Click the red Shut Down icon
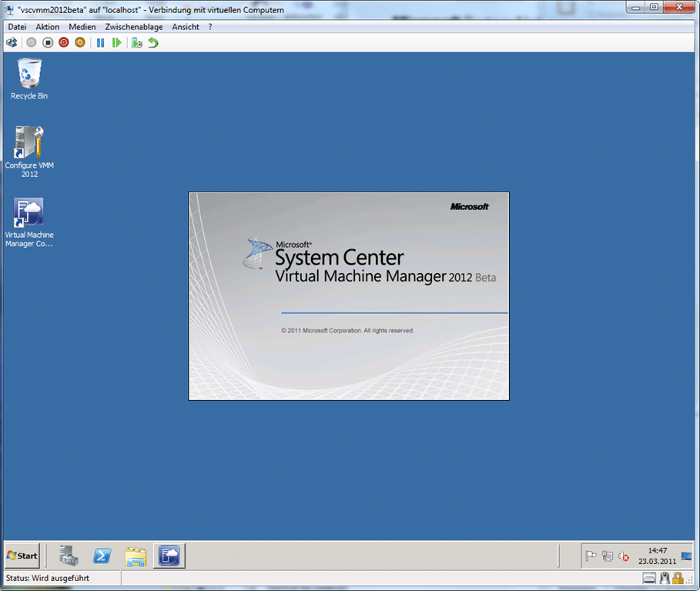This screenshot has width=700, height=591. [x=64, y=43]
